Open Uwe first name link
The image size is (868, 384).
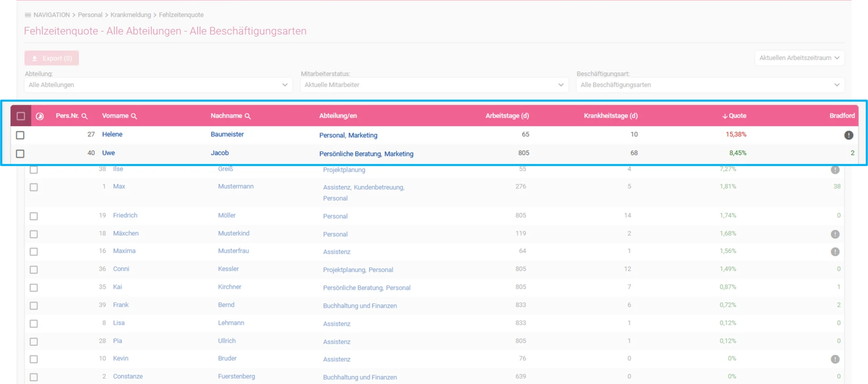click(108, 153)
